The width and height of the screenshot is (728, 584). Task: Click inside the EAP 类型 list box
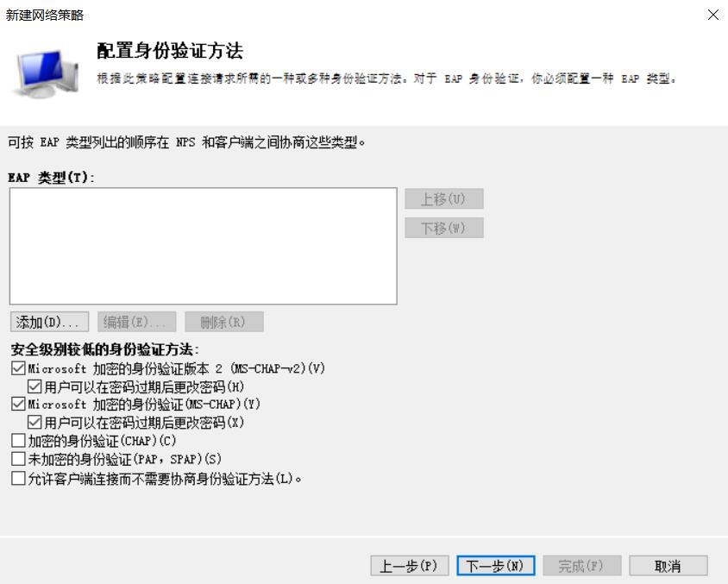click(204, 246)
